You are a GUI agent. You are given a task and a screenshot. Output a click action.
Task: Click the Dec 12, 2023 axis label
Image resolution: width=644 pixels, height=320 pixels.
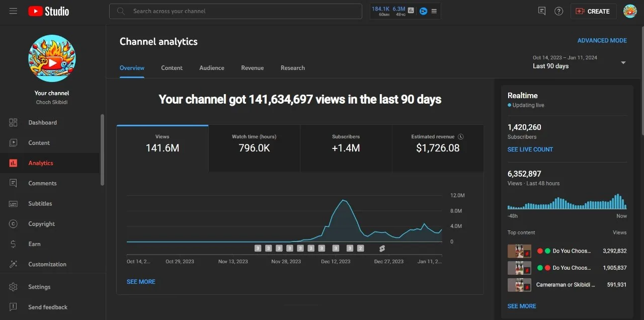point(336,262)
